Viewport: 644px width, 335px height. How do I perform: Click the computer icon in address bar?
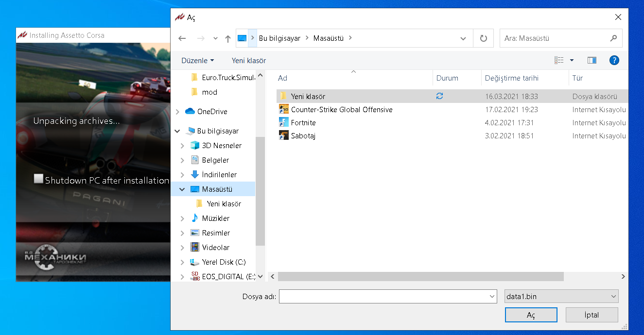tap(242, 38)
